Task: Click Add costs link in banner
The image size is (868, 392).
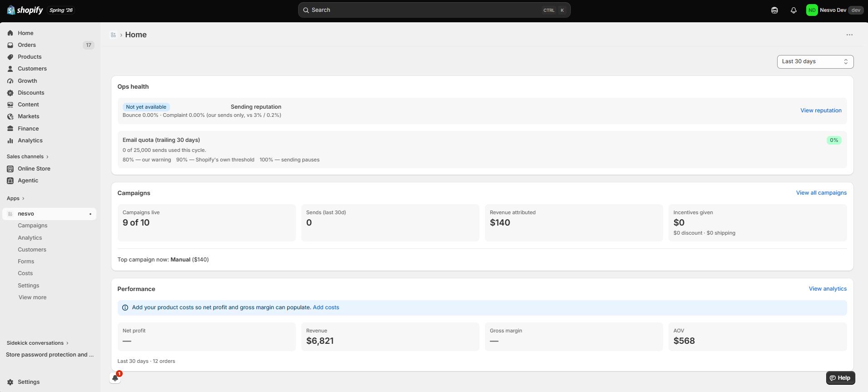Action: 326,307
